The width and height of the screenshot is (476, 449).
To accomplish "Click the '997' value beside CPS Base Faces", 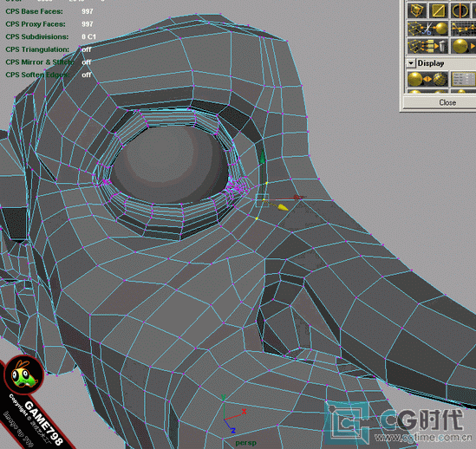I will [87, 11].
